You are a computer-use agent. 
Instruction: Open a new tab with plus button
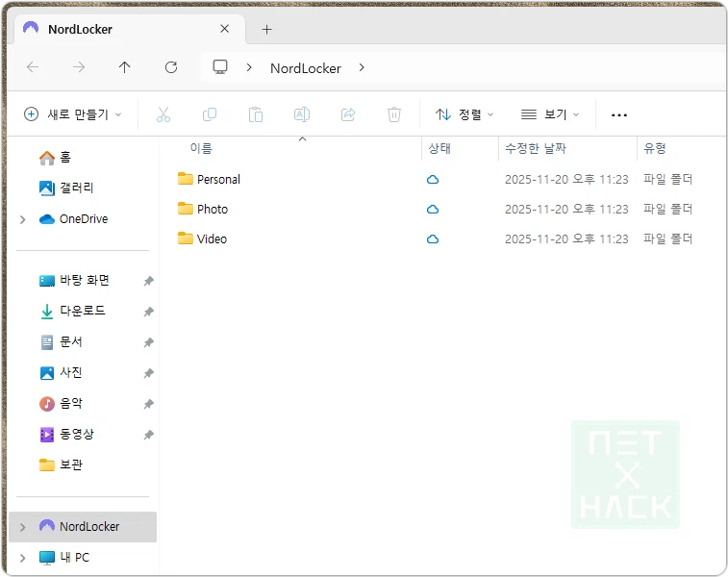266,29
